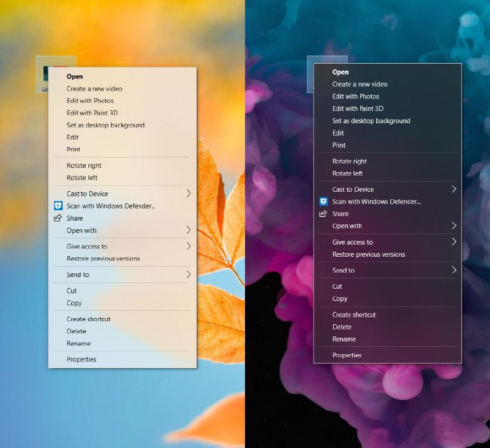Select Create shortcut in the dark menu
This screenshot has width=490, height=448.
(353, 314)
